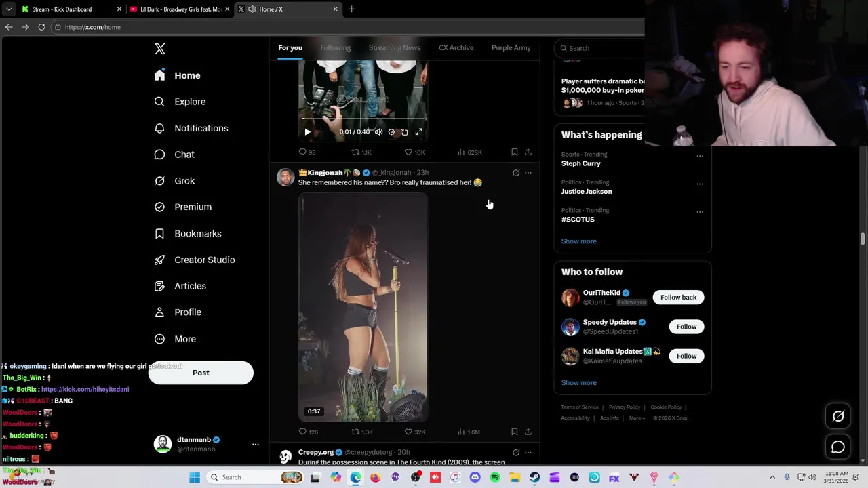This screenshot has height=488, width=868.
Task: Follow Kai Mafia Updates
Action: pyautogui.click(x=686, y=356)
